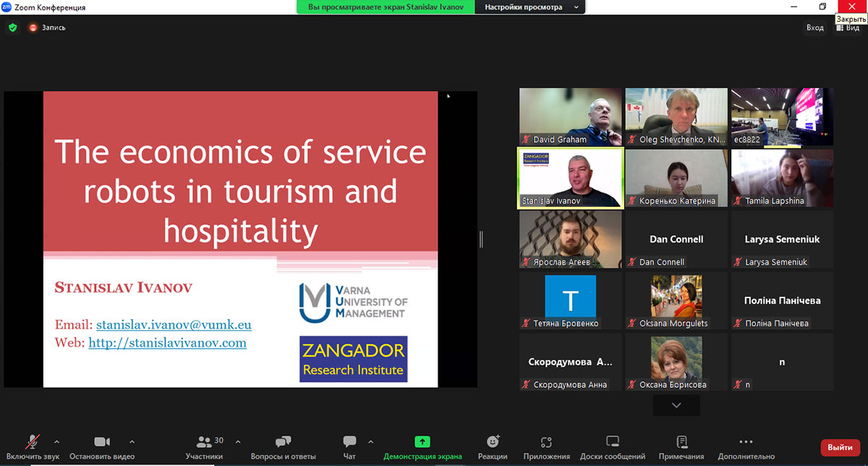
Task: Show more participants with down chevron
Action: pos(676,405)
